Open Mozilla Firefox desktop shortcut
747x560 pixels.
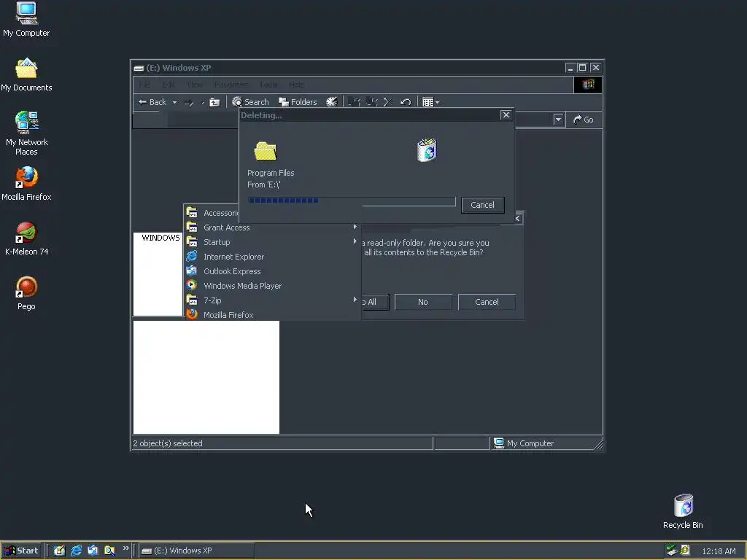click(x=26, y=184)
